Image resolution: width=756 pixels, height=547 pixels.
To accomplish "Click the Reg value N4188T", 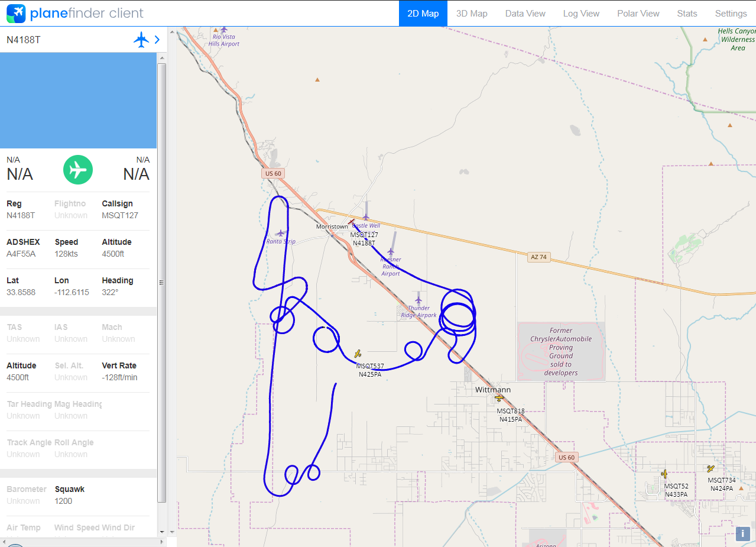I will coord(21,215).
